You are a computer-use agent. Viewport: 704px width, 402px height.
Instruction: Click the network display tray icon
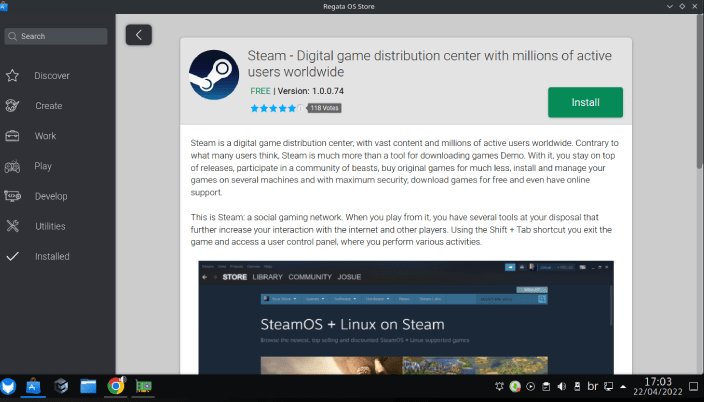(608, 386)
